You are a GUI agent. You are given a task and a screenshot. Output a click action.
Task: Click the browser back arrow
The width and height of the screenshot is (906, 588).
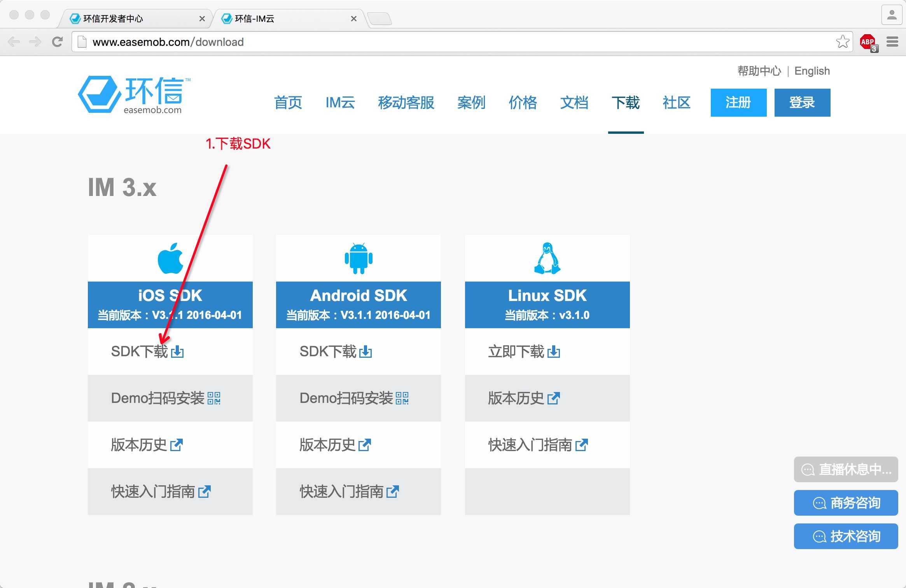point(14,42)
